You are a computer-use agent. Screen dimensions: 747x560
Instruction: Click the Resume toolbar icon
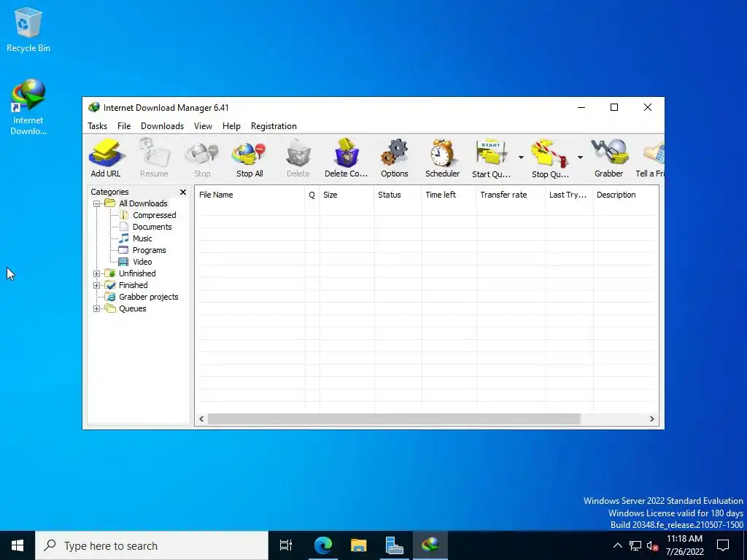[154, 158]
